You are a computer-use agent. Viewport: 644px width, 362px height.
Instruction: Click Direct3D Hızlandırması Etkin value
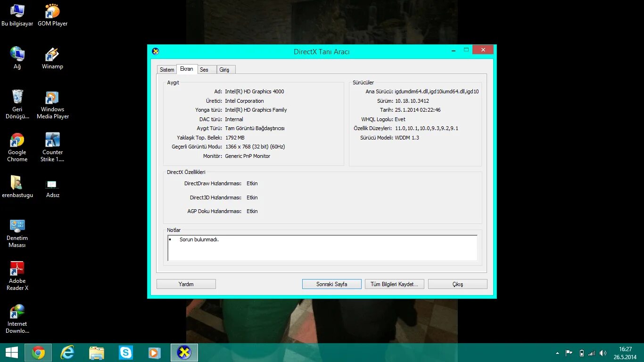click(x=252, y=197)
